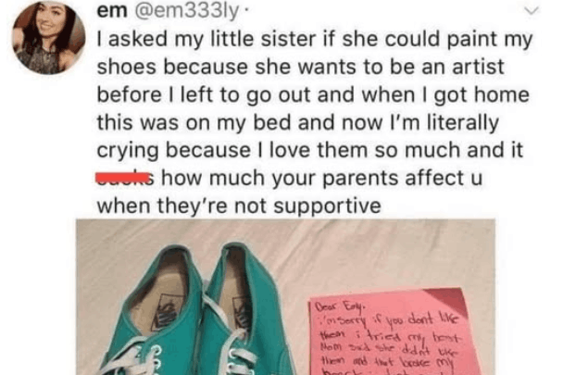Select the left teal shoe in photo

tap(152, 315)
